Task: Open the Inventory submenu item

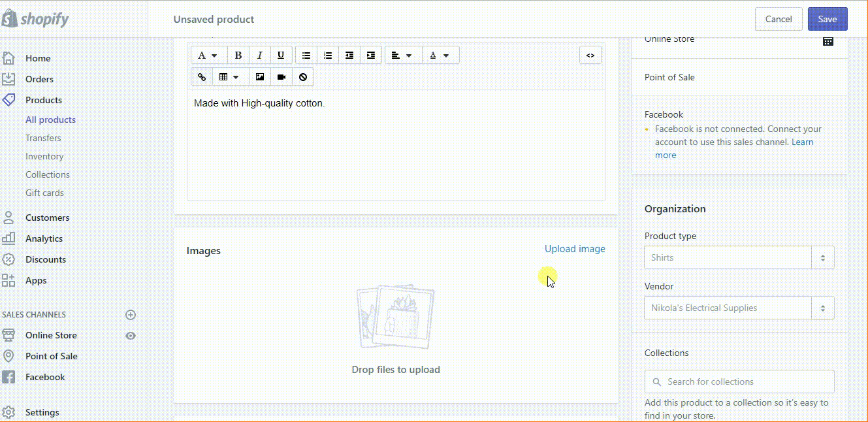Action: click(x=44, y=156)
